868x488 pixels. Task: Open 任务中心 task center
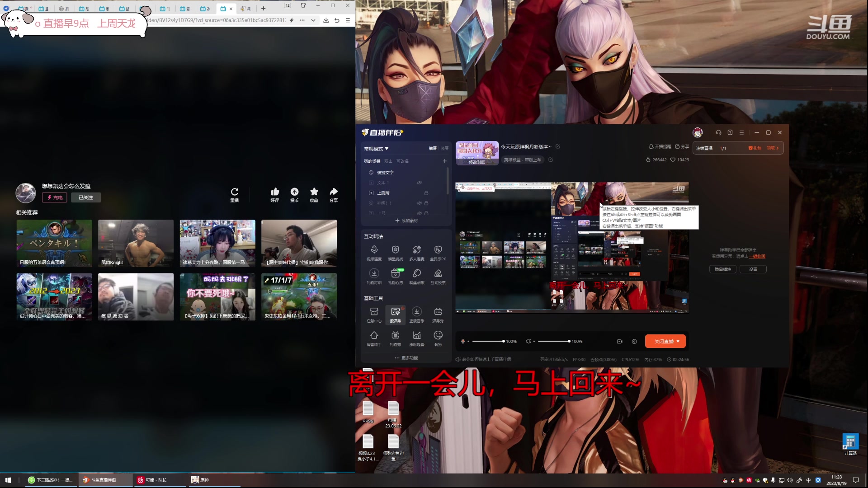[x=374, y=315]
